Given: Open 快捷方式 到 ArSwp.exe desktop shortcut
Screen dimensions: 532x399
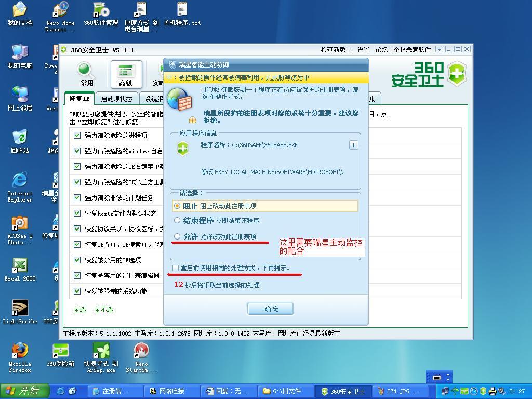Looking at the screenshot, I should [x=101, y=357].
